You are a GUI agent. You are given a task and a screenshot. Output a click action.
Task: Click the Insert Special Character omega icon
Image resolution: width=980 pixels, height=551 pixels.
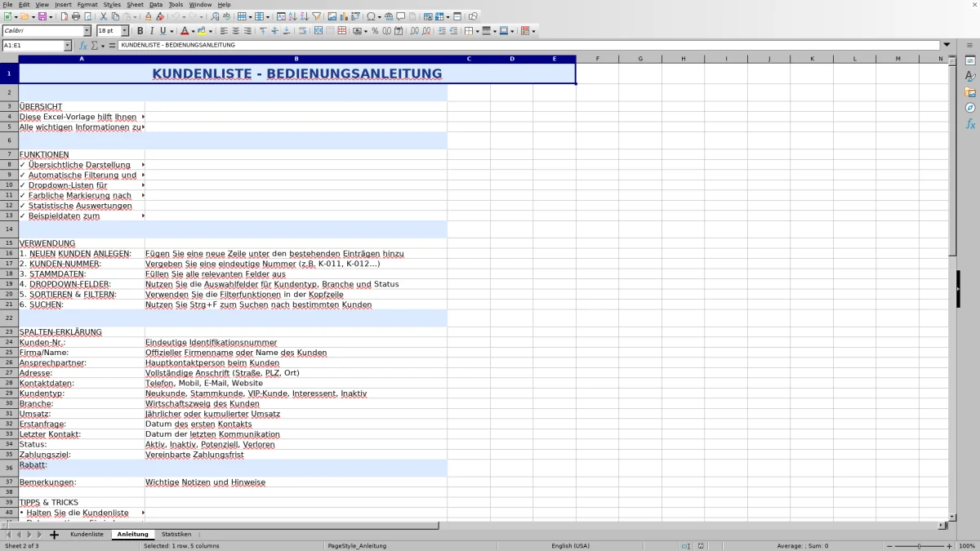372,16
